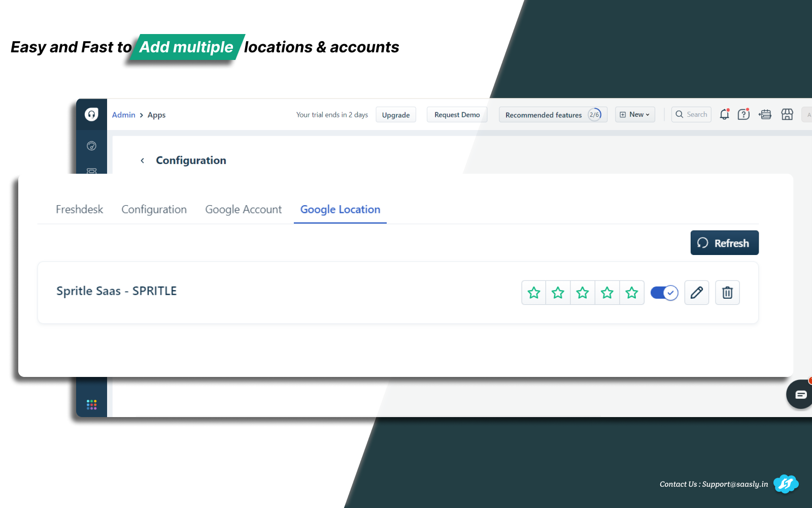Switch to the Configuration tab
Screen dimensions: 812x508
(154, 209)
